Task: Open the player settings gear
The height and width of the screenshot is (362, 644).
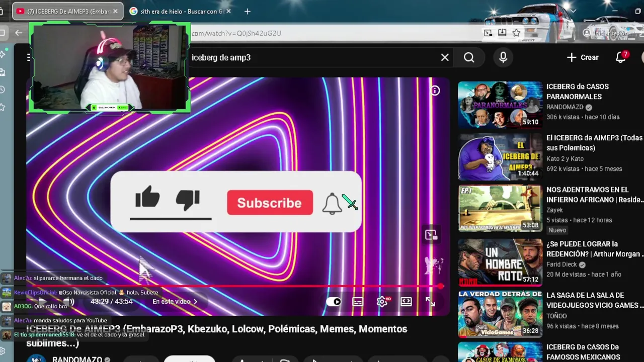Action: [382, 302]
